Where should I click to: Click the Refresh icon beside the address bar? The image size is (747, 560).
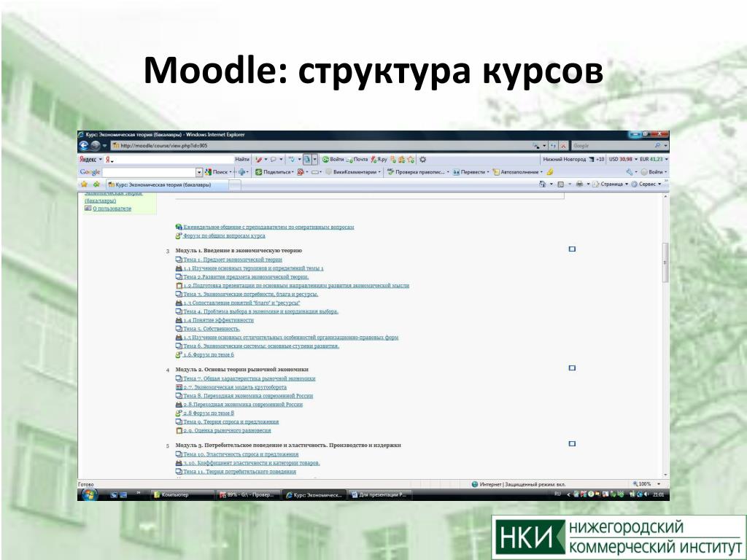click(553, 146)
